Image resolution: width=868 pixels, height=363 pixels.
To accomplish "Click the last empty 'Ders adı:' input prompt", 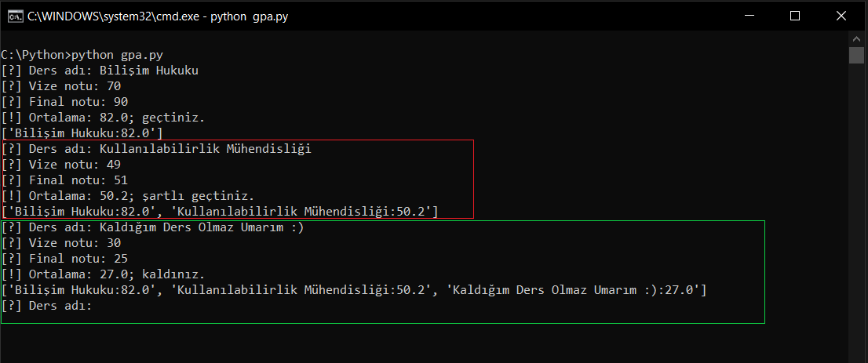I will [47, 306].
